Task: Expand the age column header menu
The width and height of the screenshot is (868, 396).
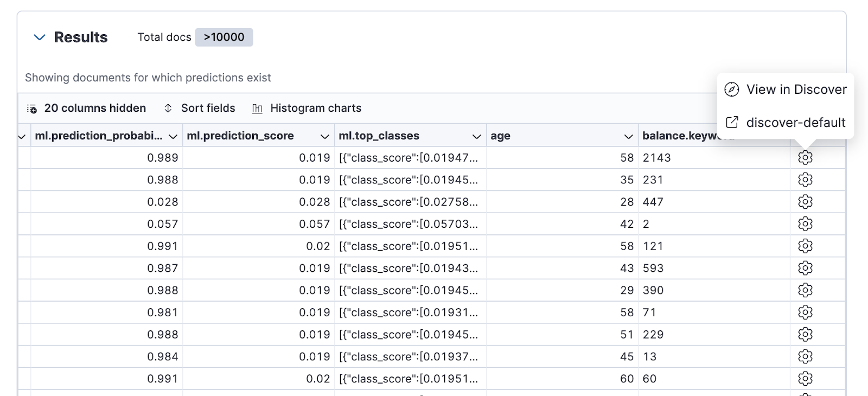Action: pos(628,137)
